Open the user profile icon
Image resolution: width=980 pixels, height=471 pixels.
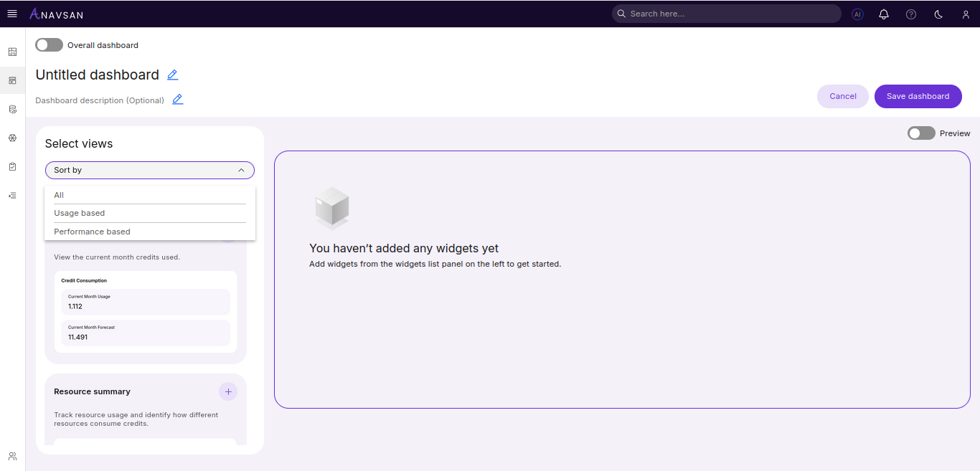click(966, 14)
